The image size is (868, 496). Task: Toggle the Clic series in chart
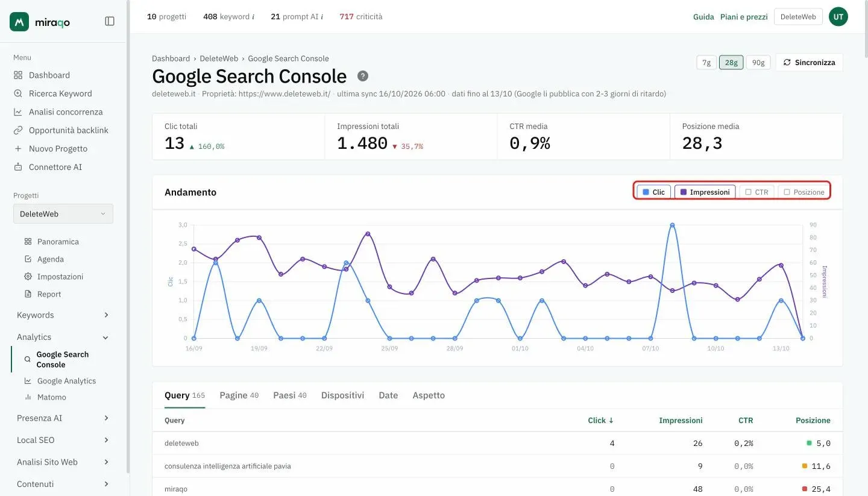point(653,192)
